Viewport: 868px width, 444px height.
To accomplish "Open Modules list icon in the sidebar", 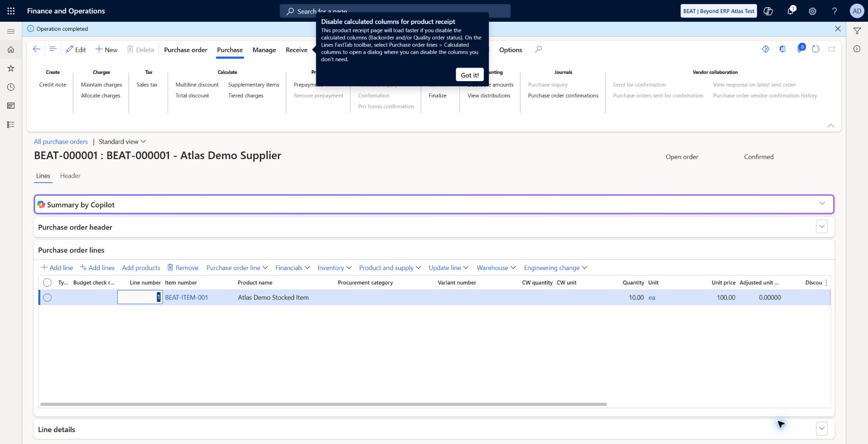I will tap(11, 125).
